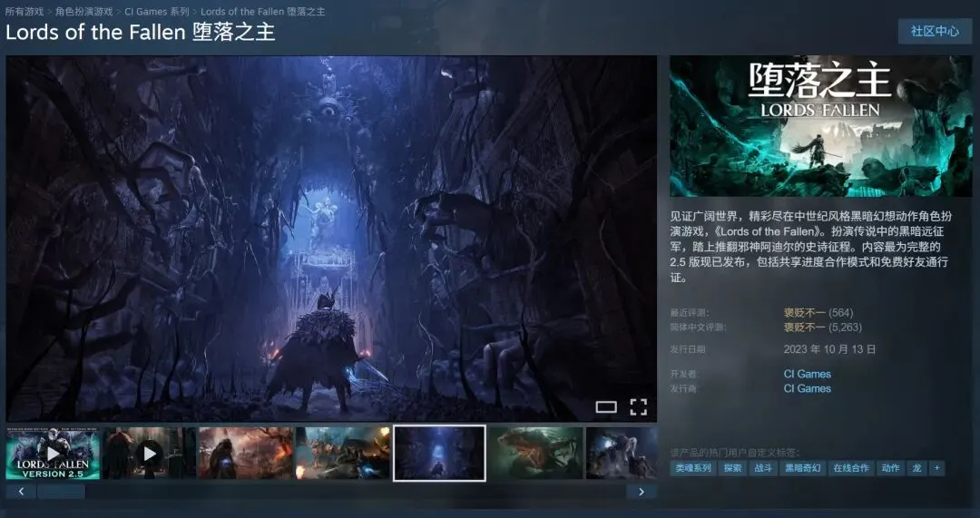Viewport: 980px width, 518px height.
Task: Open the 褒贬不一 (564) recent reviews summary
Action: point(818,312)
